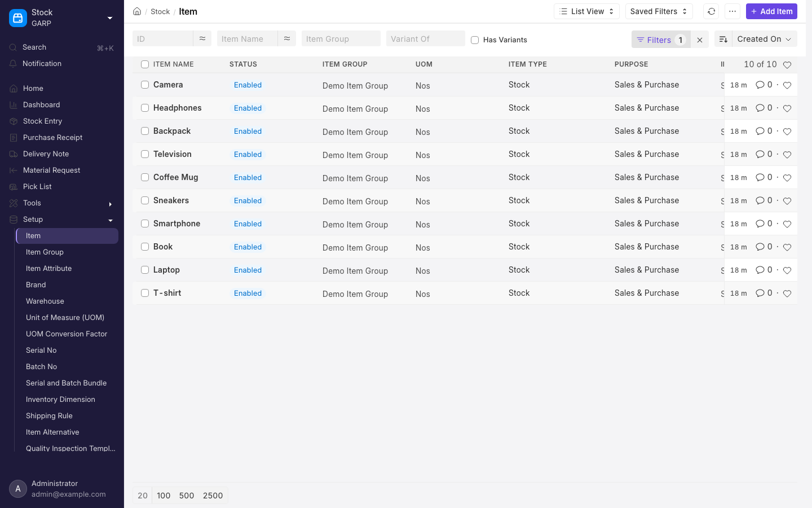Open the Home breadcrumb icon
This screenshot has height=508, width=812.
[x=137, y=11]
